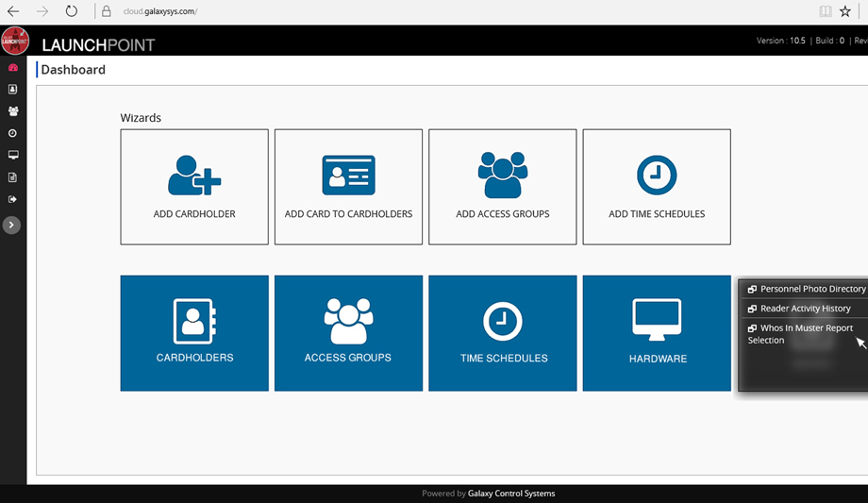Image resolution: width=868 pixels, height=503 pixels.
Task: Reload the page with refresh icon
Action: click(72, 11)
